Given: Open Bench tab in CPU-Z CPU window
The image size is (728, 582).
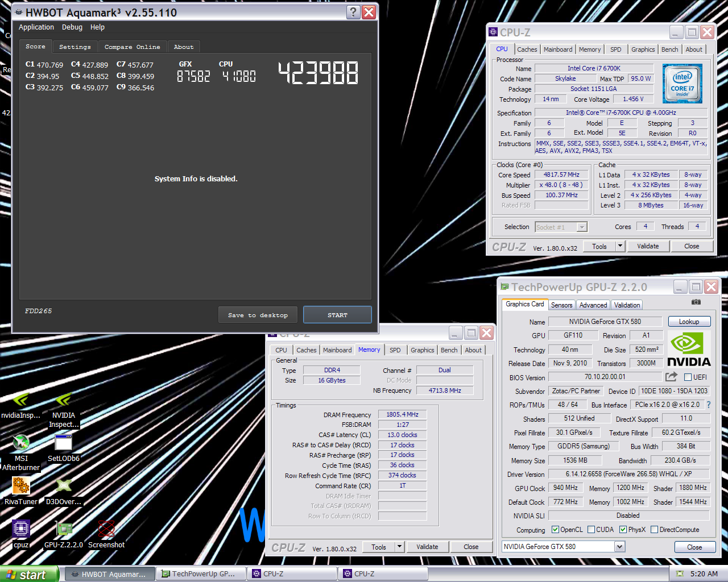Looking at the screenshot, I should coord(669,49).
